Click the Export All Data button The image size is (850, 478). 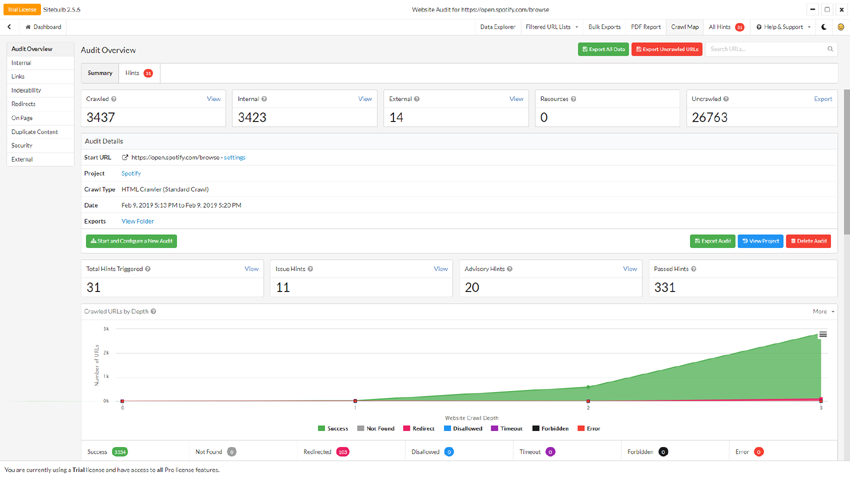tap(603, 49)
